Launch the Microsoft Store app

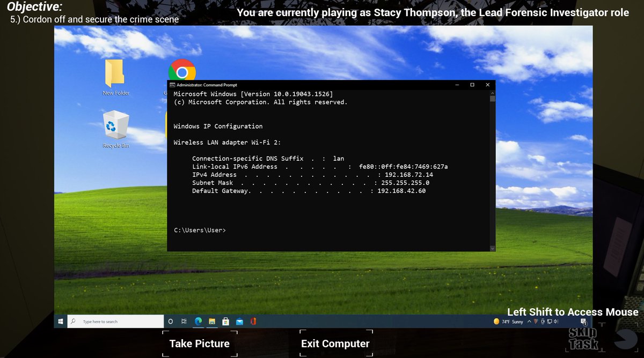coord(225,321)
